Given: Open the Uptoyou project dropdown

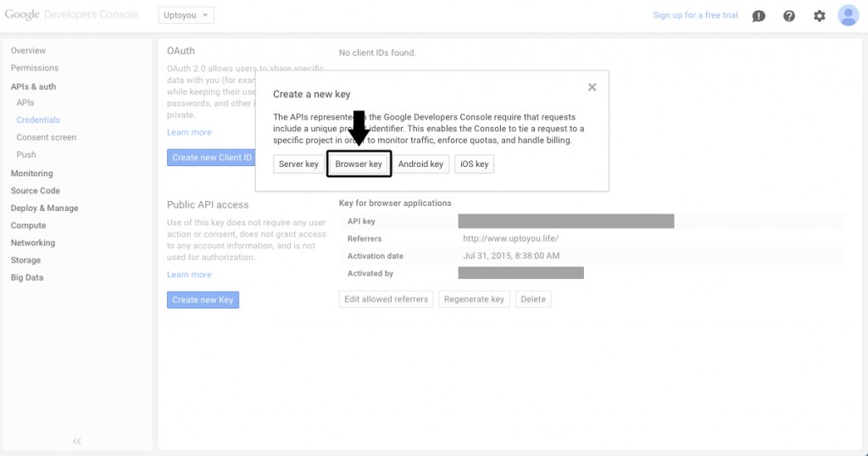Looking at the screenshot, I should pyautogui.click(x=186, y=15).
